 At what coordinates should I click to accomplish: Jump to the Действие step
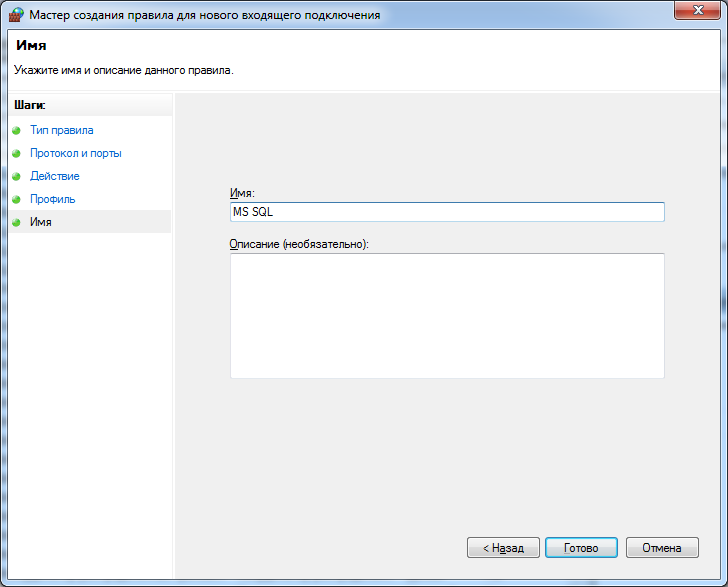(55, 176)
